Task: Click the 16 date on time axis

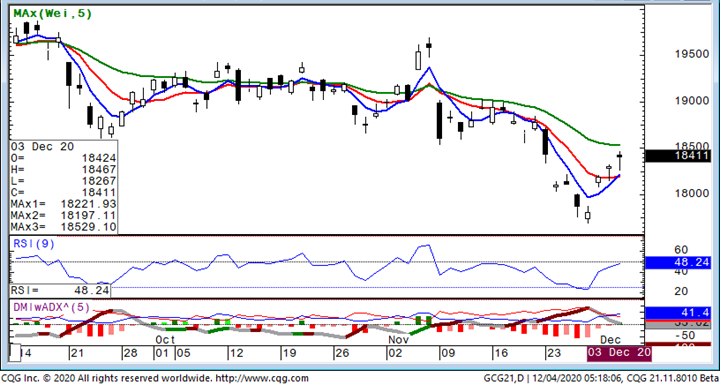Action: tap(501, 353)
